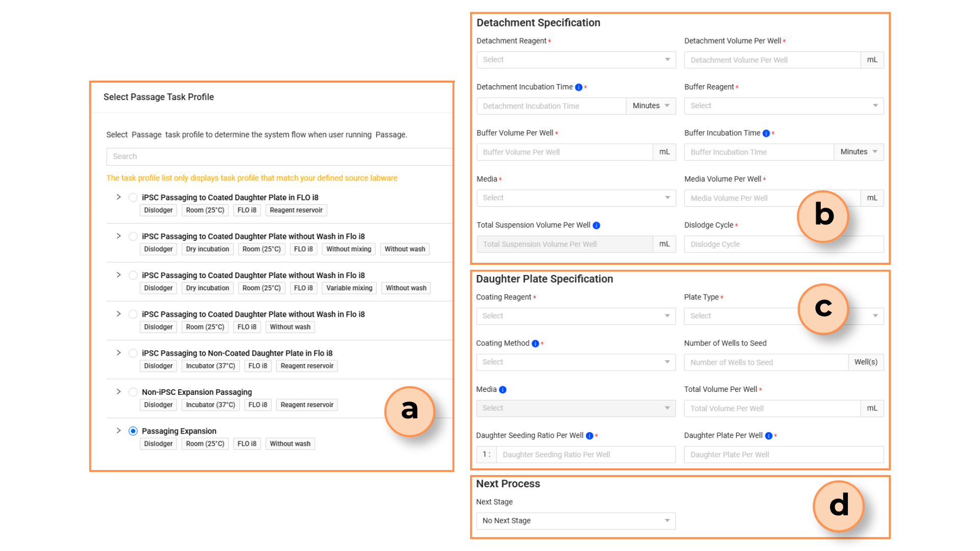
Task: Click info icon beside Coating Method
Action: [x=535, y=344]
